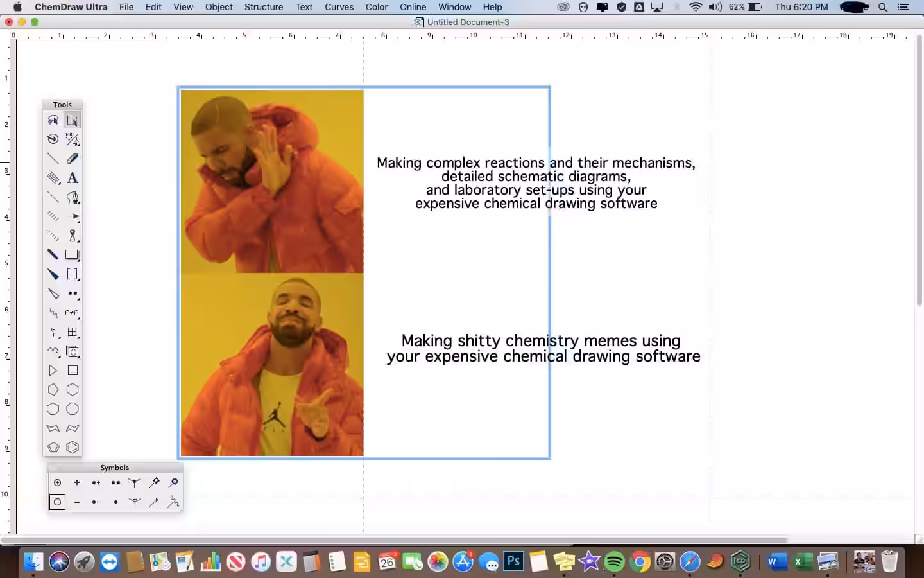Open the File menu
The width and height of the screenshot is (924, 578).
(x=126, y=7)
